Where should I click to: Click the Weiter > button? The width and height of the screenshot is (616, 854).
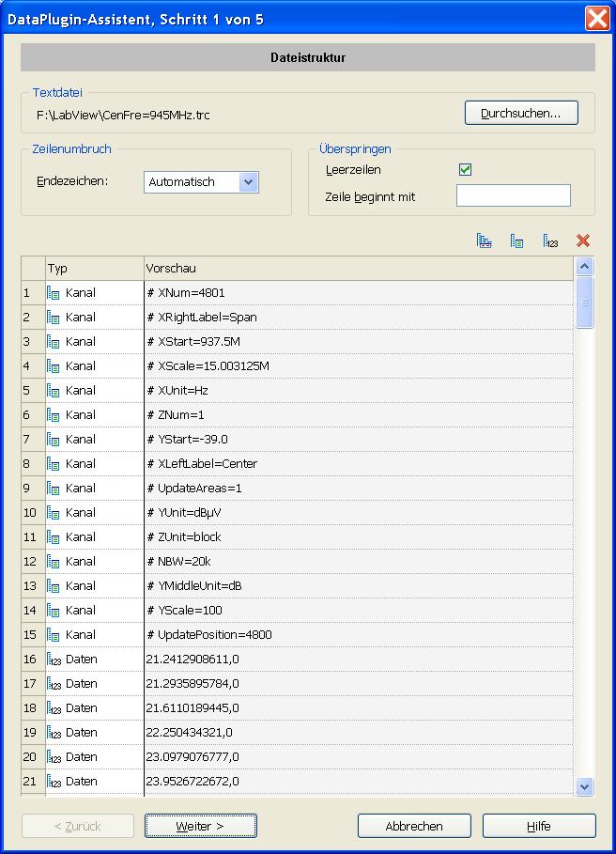pyautogui.click(x=200, y=826)
